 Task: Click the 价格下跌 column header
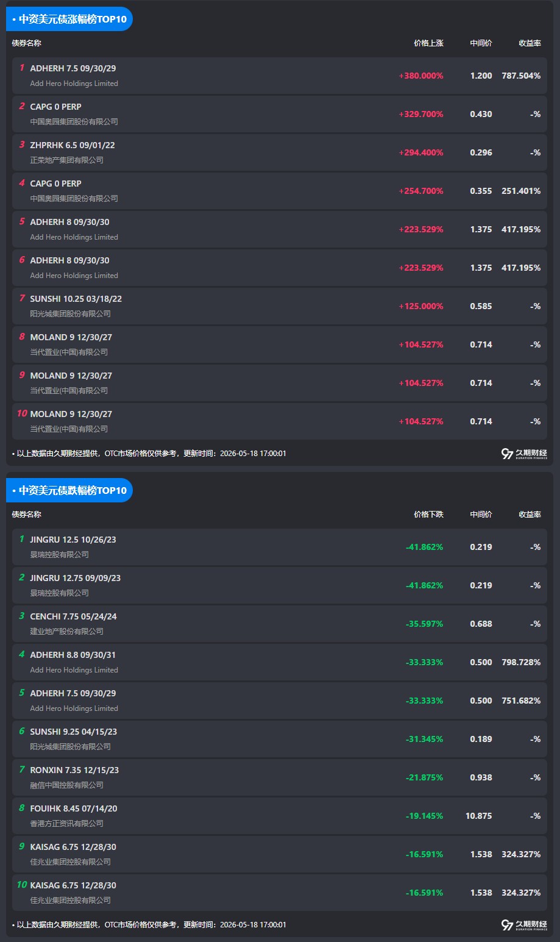click(428, 515)
